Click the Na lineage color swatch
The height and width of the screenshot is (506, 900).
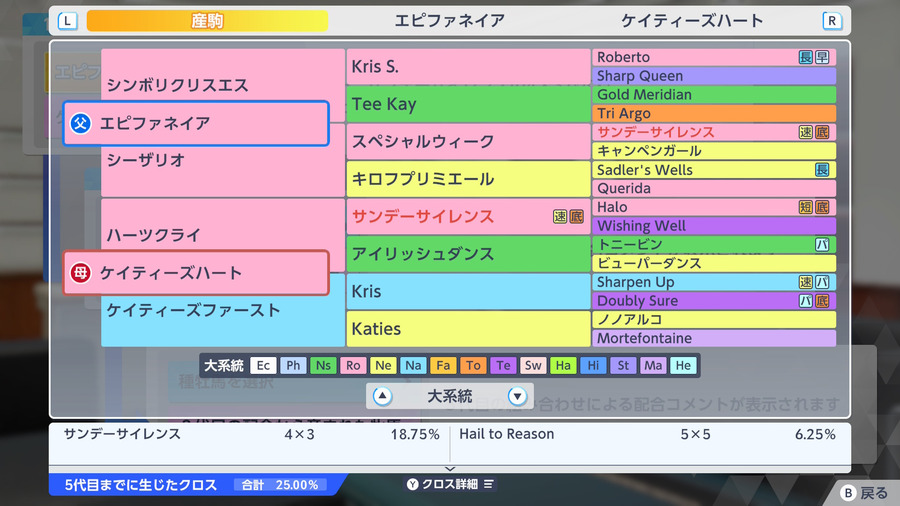[413, 365]
